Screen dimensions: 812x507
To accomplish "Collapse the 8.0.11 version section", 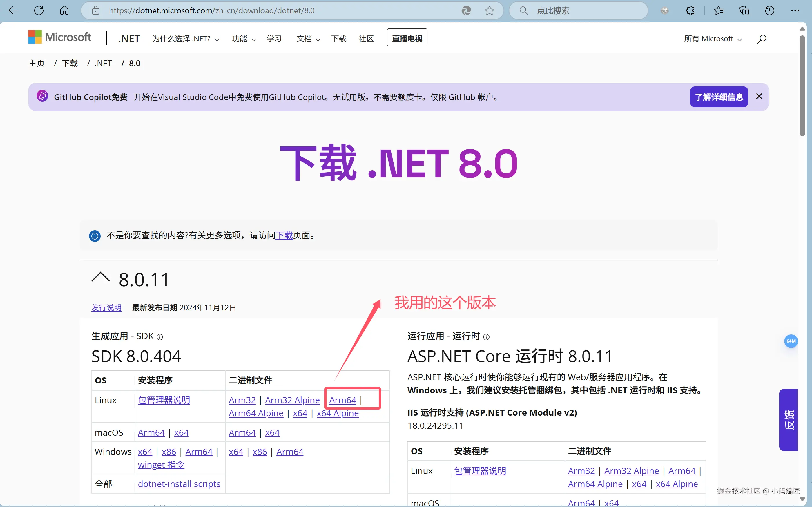I will coord(101,278).
